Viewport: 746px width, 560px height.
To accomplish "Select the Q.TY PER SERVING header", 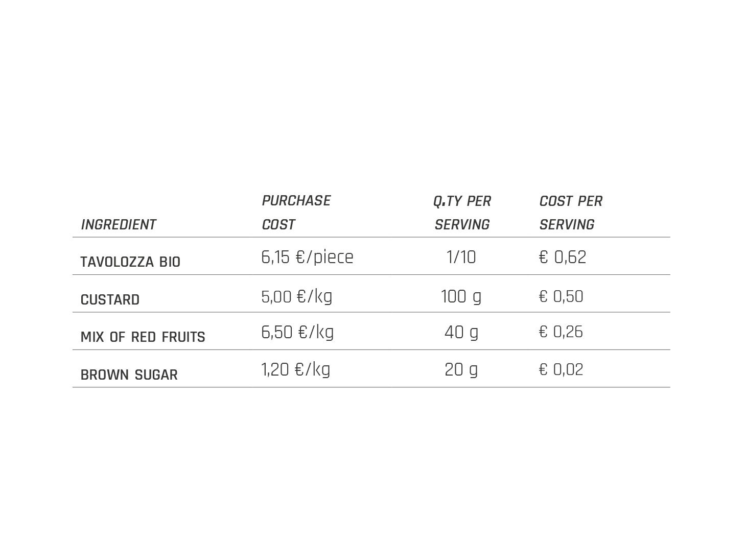I will point(462,213).
